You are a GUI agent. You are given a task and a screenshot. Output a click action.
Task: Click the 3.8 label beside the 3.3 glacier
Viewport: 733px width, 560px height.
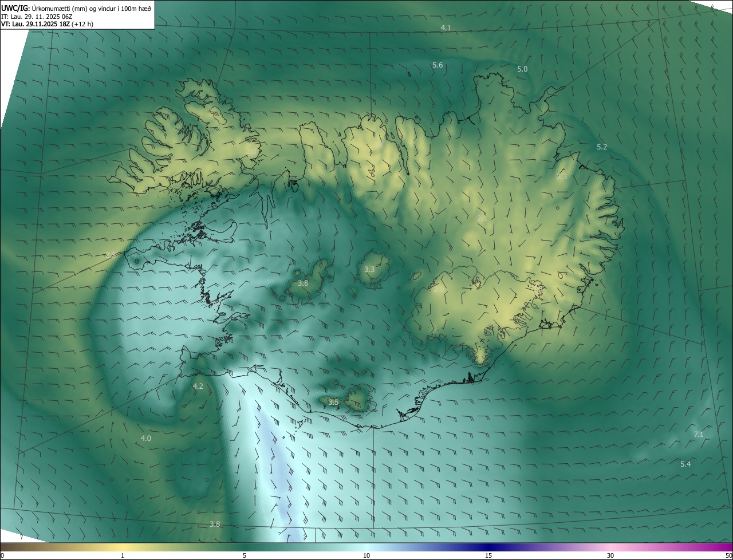click(304, 283)
